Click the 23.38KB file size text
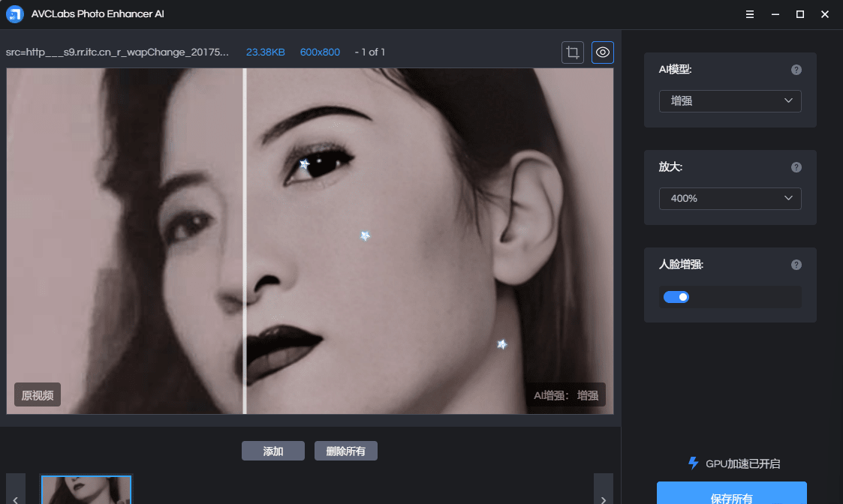The image size is (843, 504). point(266,52)
